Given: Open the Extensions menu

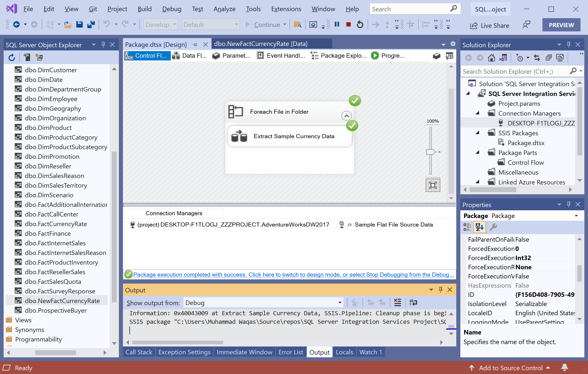Looking at the screenshot, I should (286, 9).
